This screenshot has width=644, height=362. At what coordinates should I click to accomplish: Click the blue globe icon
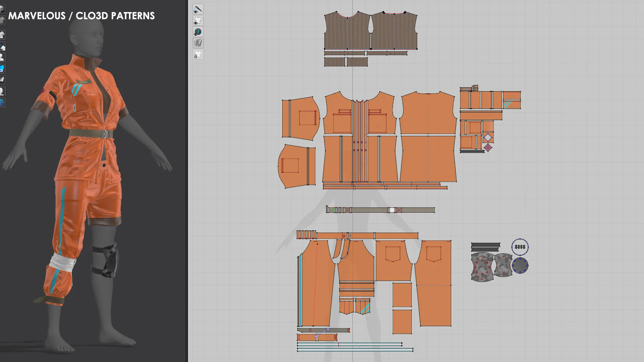click(2, 103)
